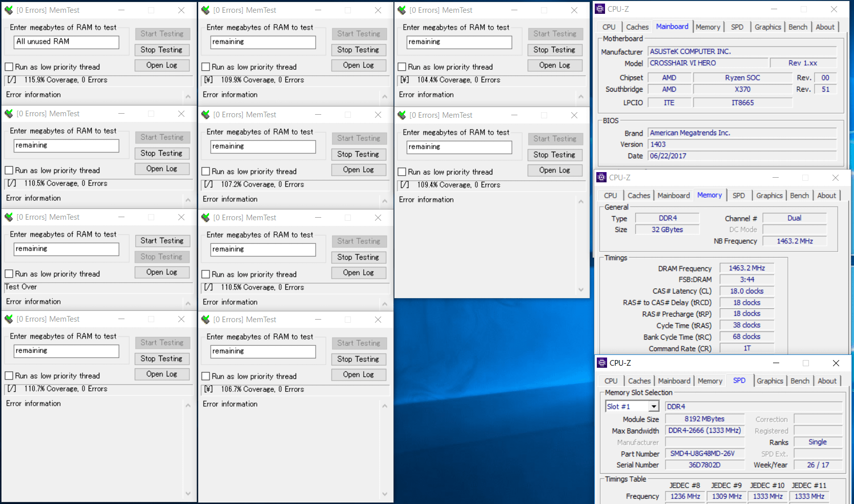This screenshot has height=504, width=854.
Task: Click the BIOS date 06/22/2017
Action: (x=668, y=156)
